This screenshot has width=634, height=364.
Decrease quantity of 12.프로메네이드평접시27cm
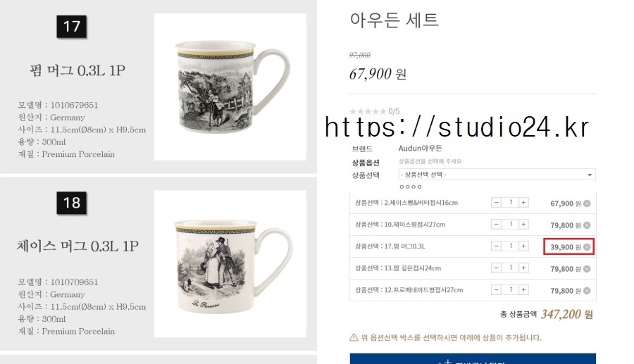pyautogui.click(x=496, y=289)
